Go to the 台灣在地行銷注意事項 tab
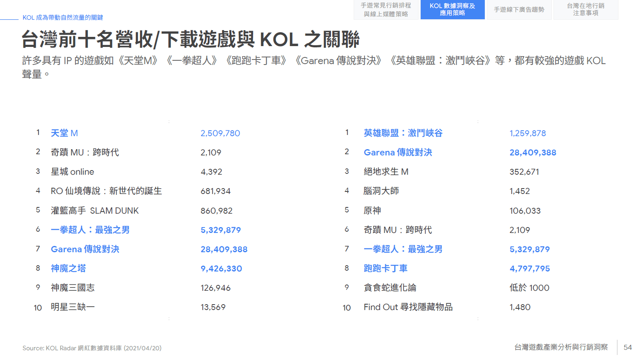Viewport: 644px width, 362px height. (x=586, y=10)
